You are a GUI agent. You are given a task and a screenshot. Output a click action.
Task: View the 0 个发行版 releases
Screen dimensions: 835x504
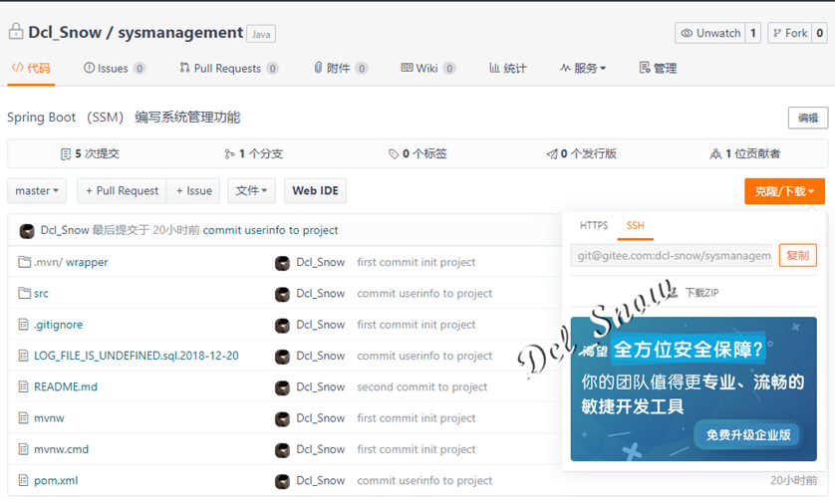(581, 153)
